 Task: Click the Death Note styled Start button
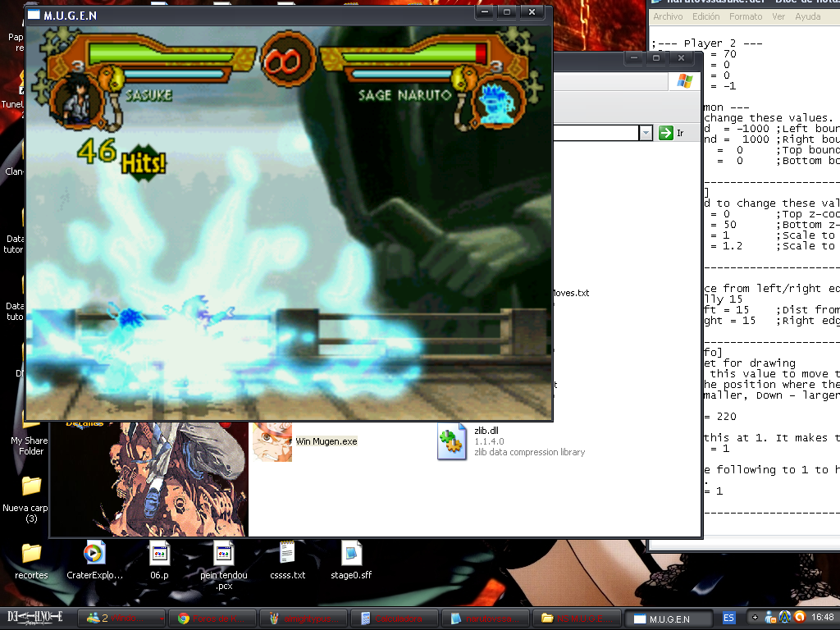point(36,618)
